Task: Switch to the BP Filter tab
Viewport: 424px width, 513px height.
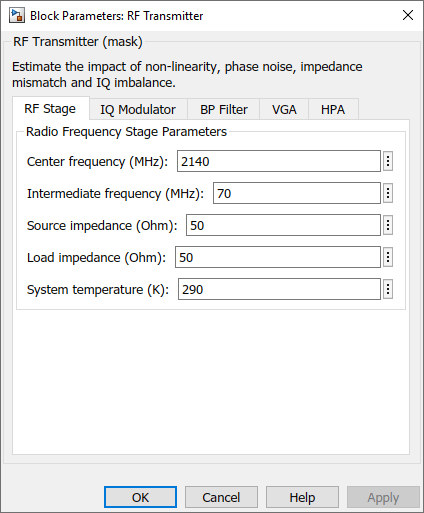Action: click(224, 109)
